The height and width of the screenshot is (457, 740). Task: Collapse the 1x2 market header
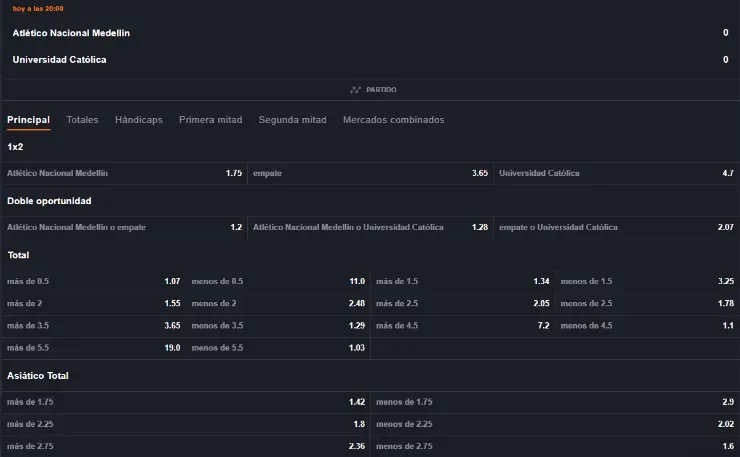pos(15,147)
